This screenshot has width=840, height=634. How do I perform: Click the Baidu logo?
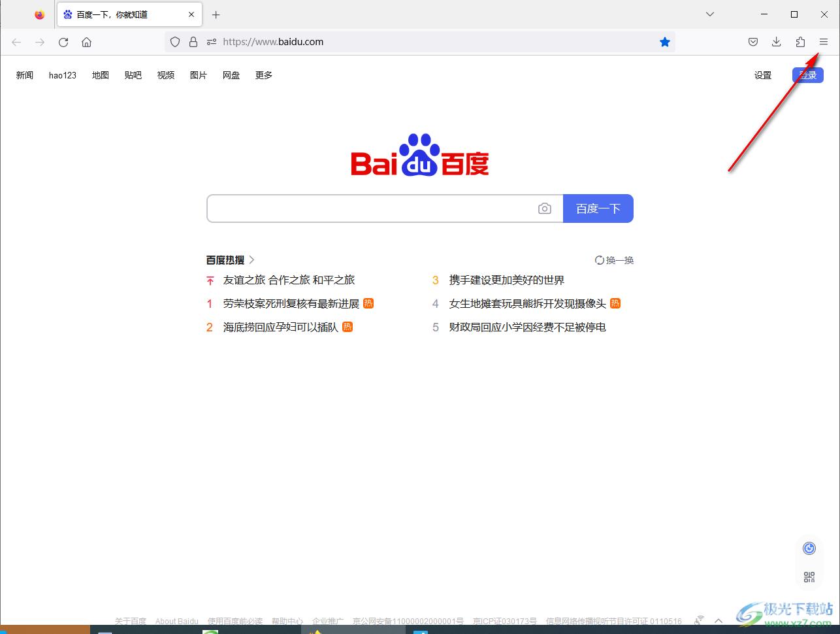coord(420,155)
